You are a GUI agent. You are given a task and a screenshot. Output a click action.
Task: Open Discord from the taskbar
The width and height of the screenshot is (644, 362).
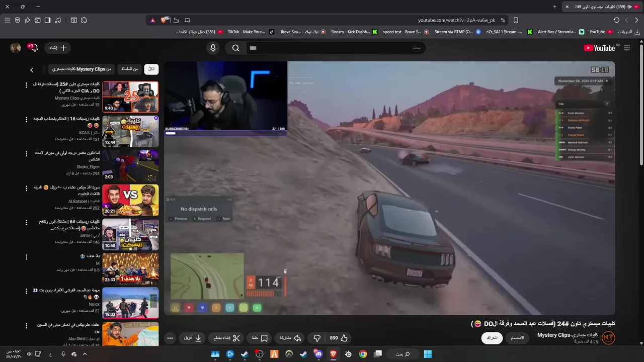(318, 354)
